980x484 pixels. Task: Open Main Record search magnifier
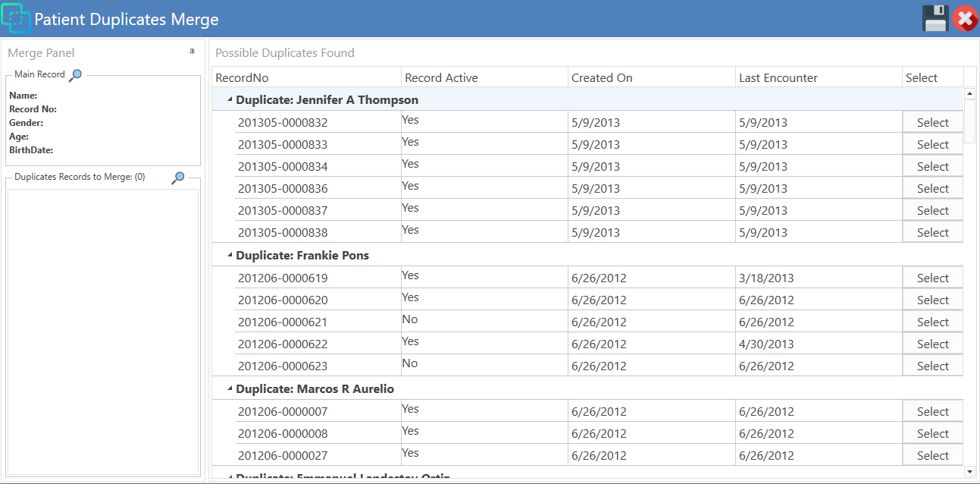point(76,74)
